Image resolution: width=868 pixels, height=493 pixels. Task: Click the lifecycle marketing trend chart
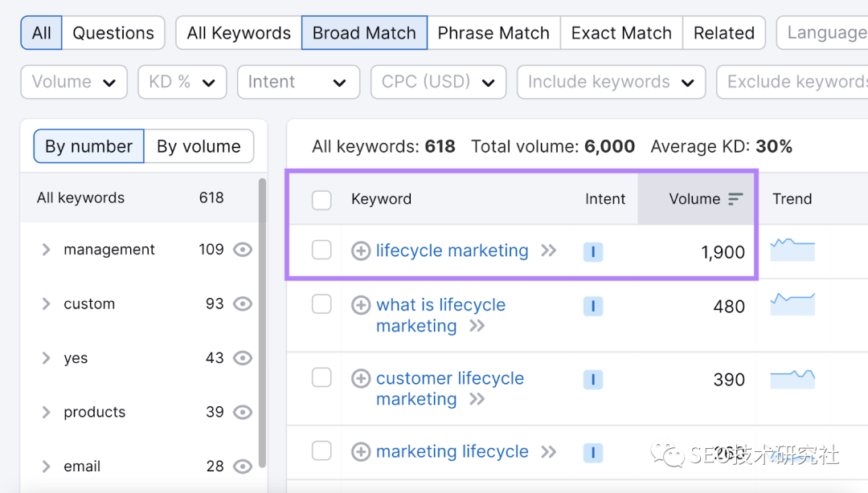pyautogui.click(x=792, y=250)
